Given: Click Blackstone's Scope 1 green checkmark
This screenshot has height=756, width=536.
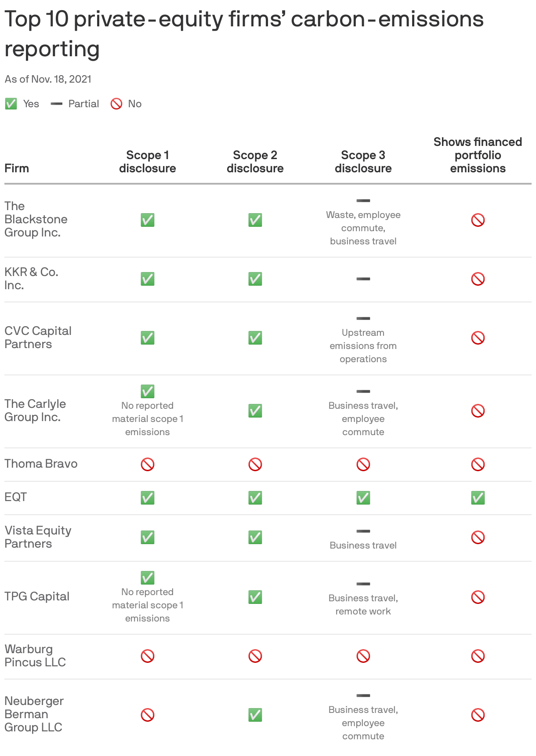Looking at the screenshot, I should pos(148,220).
